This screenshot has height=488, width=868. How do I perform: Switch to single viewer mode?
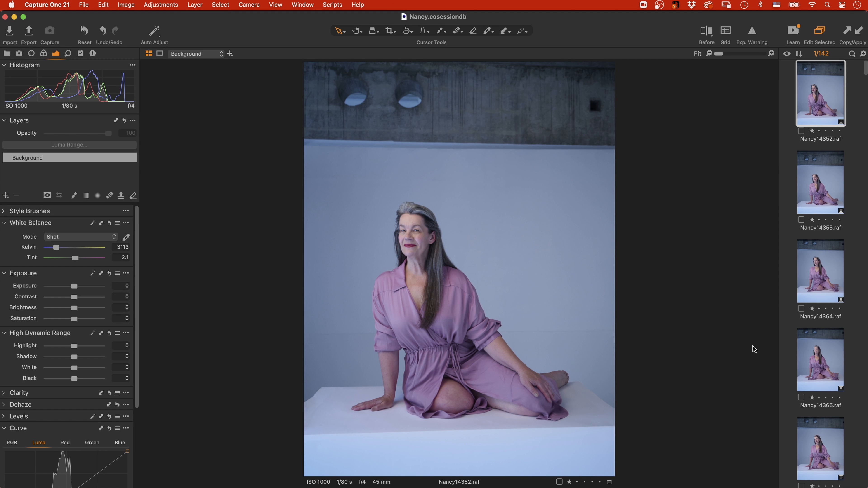[160, 54]
